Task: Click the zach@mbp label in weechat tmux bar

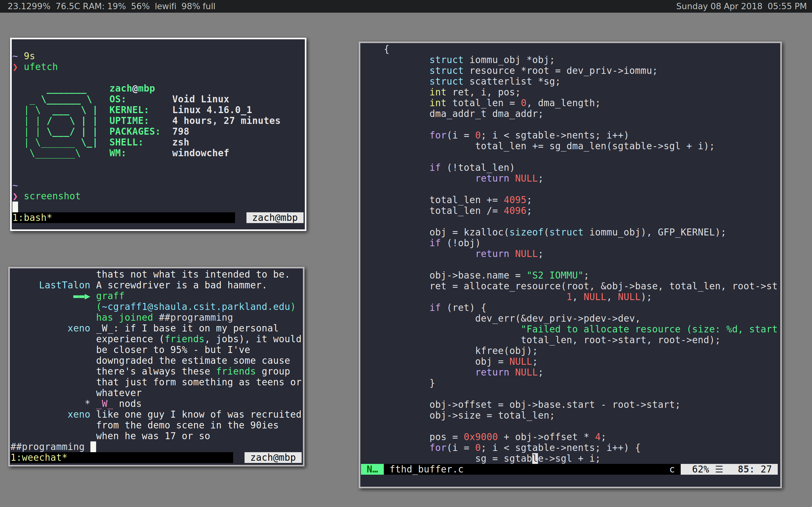Action: 273,457
